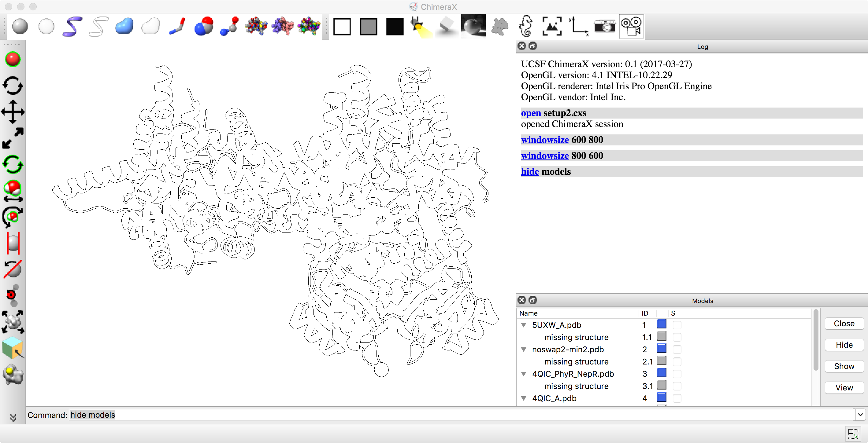Screen dimensions: 868x443
Task: Click the blue color swatch for 4QIC_A.pdb
Action: (662, 397)
